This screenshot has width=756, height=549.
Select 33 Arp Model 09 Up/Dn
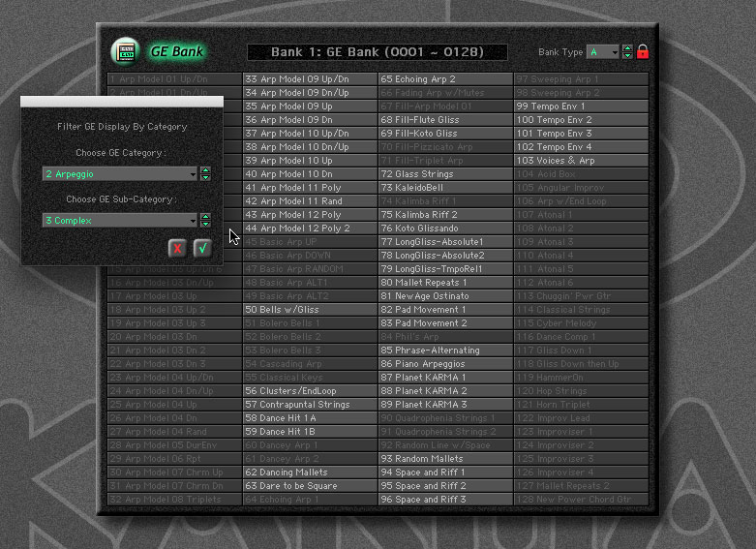pos(310,79)
